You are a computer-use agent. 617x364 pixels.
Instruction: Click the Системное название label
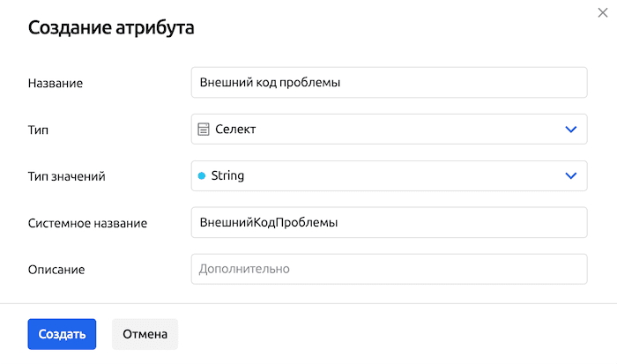point(87,223)
